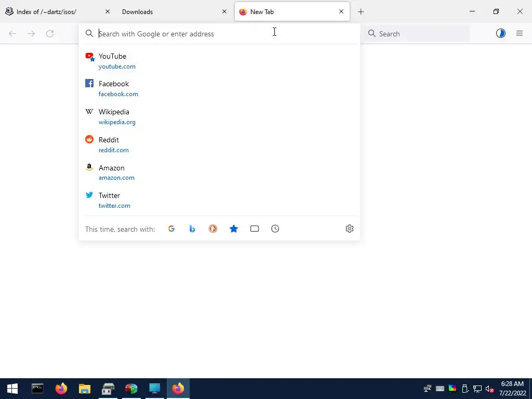Click into the toolbar Search box
This screenshot has width=532, height=399.
click(x=417, y=34)
